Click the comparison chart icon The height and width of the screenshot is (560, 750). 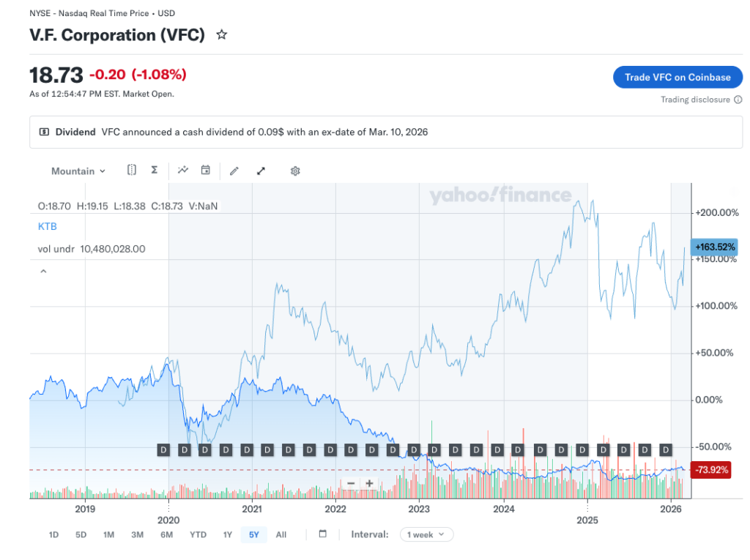pos(183,170)
